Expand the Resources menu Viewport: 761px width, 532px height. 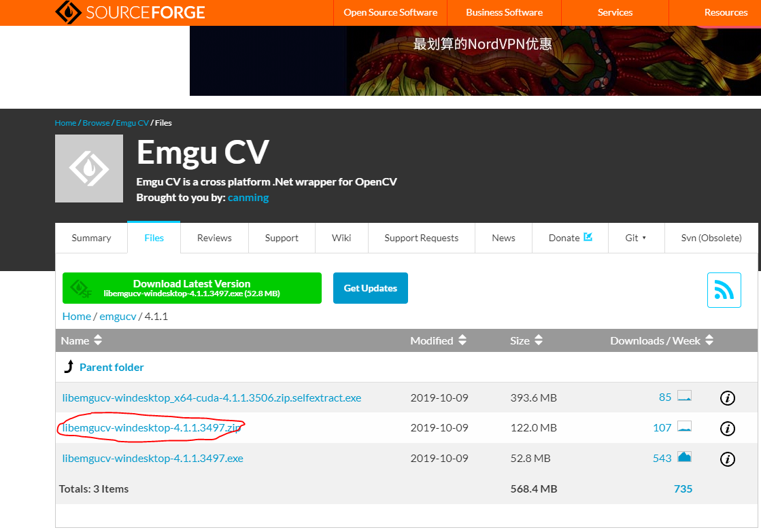(x=726, y=12)
